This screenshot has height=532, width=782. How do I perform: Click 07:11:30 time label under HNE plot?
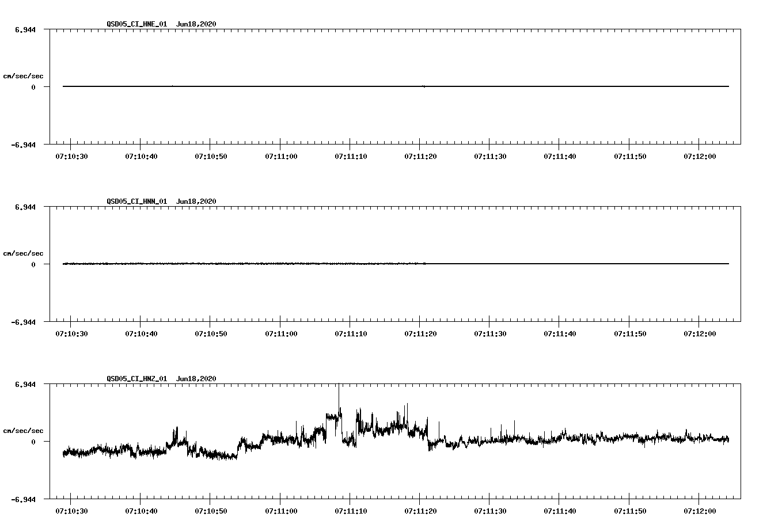pyautogui.click(x=490, y=157)
